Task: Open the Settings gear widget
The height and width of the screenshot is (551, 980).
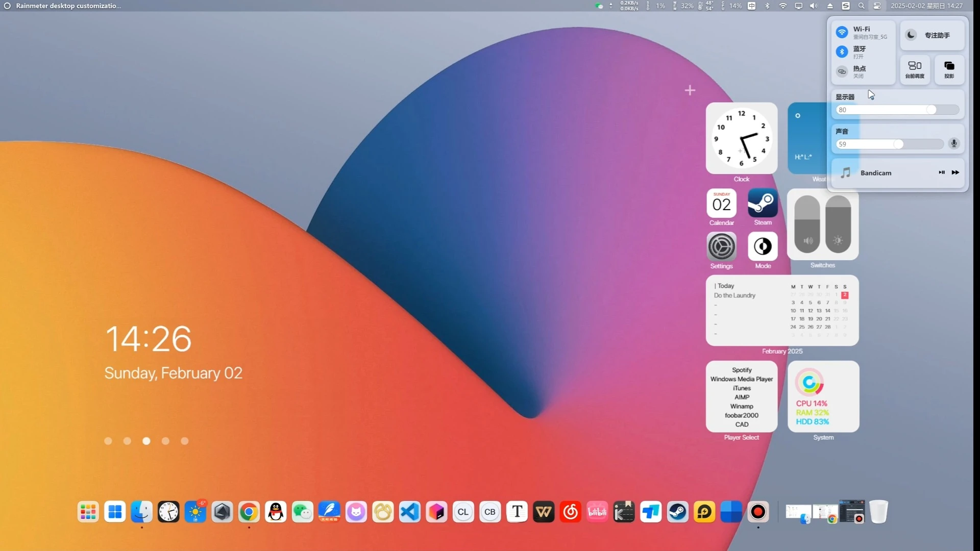Action: coord(721,246)
